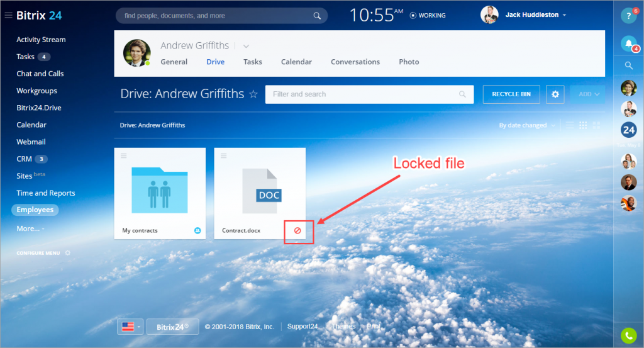Open Themes footer link

point(344,326)
